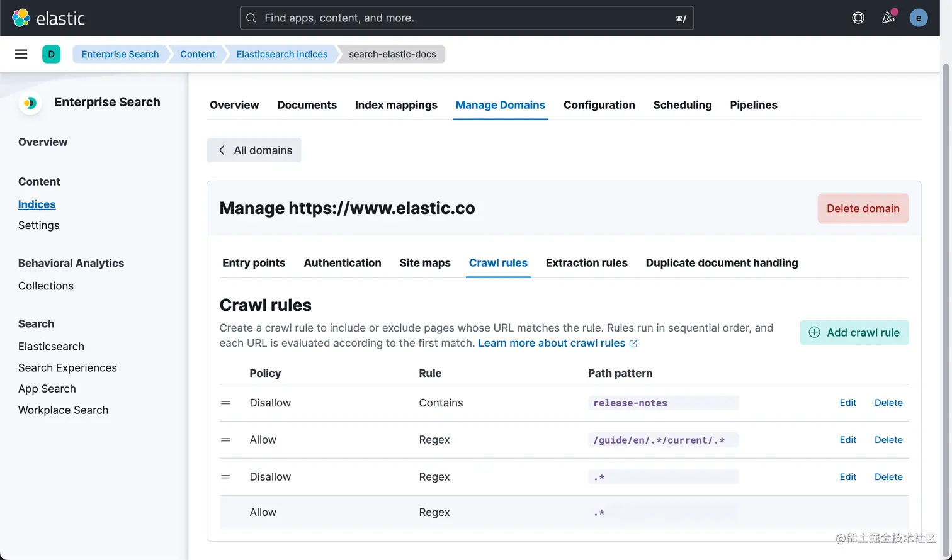952x560 pixels.
Task: Click the drag handle for release-notes rule
Action: [225, 403]
